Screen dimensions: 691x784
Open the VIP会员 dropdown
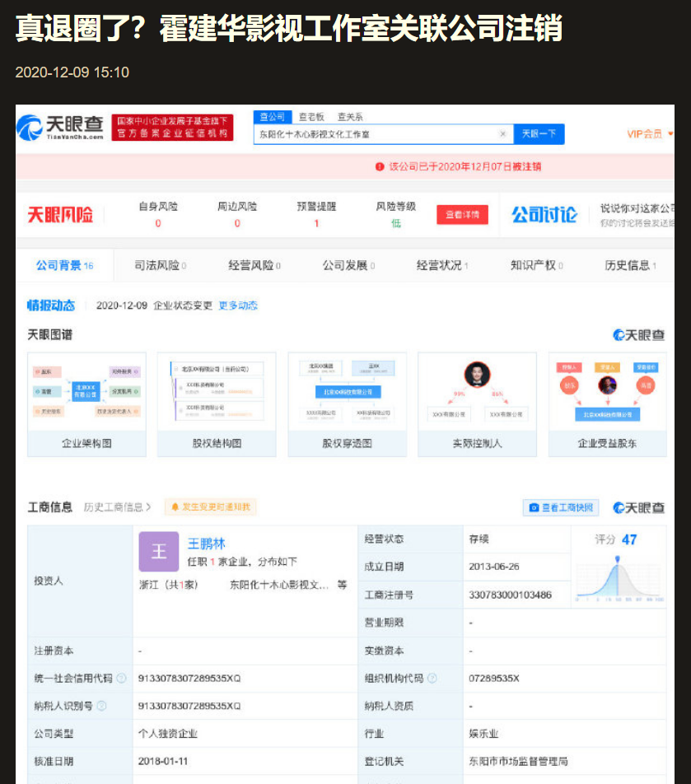click(650, 134)
